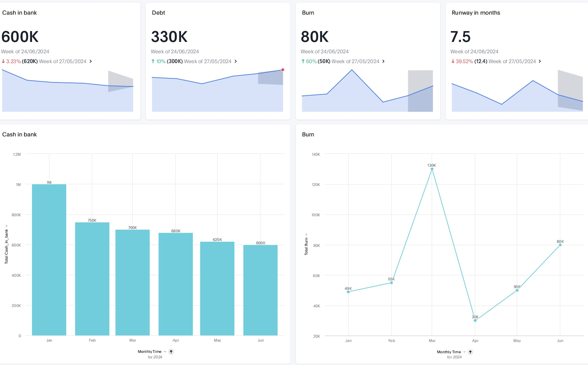Click the 140K y-axis tick label

click(316, 154)
